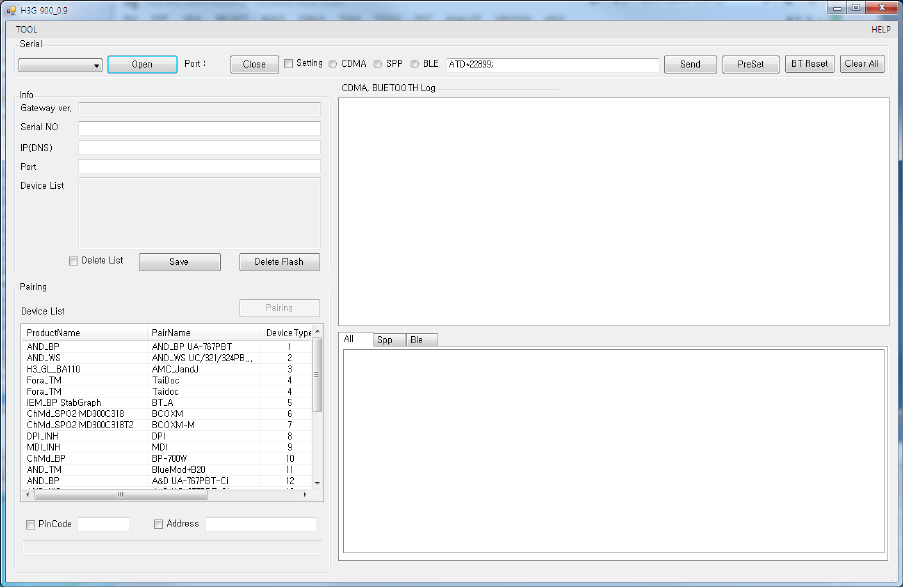
Task: Focus the ATD+22899 command input field
Action: point(553,65)
